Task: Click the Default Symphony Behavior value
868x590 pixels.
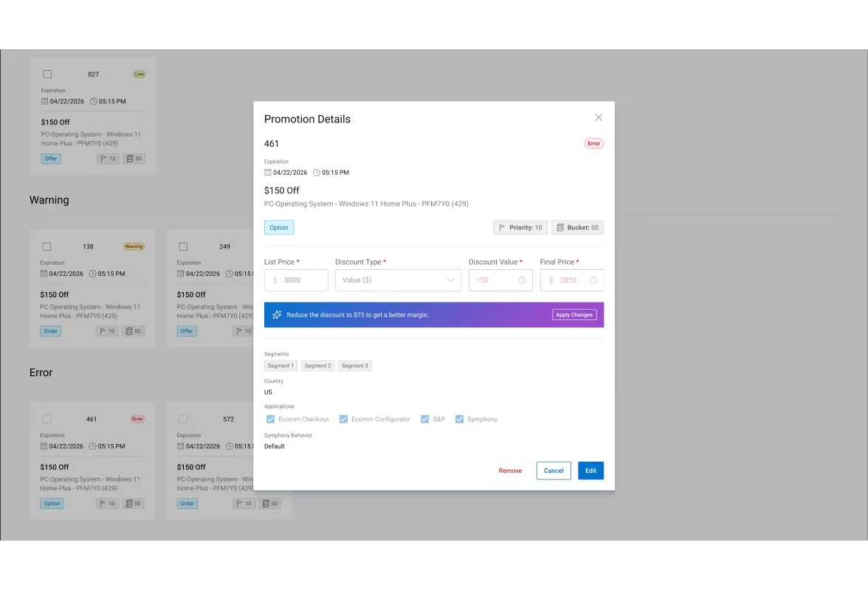Action: (274, 446)
